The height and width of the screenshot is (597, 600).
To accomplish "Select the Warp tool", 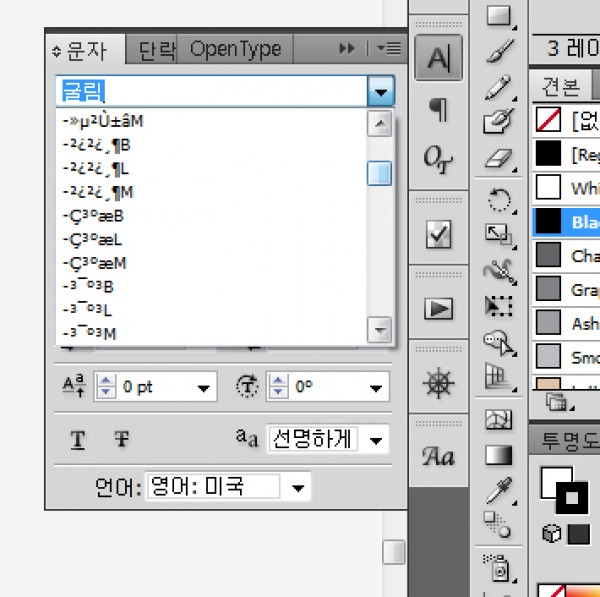I will click(499, 271).
